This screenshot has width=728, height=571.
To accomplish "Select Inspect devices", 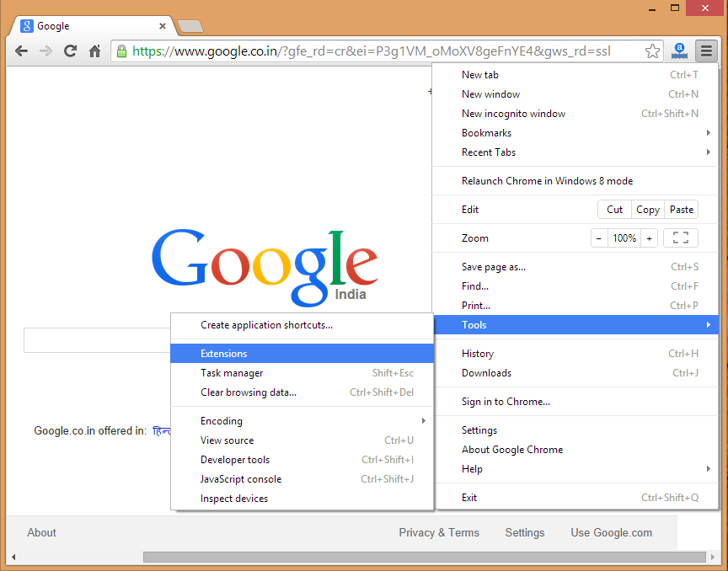I will coord(302,499).
